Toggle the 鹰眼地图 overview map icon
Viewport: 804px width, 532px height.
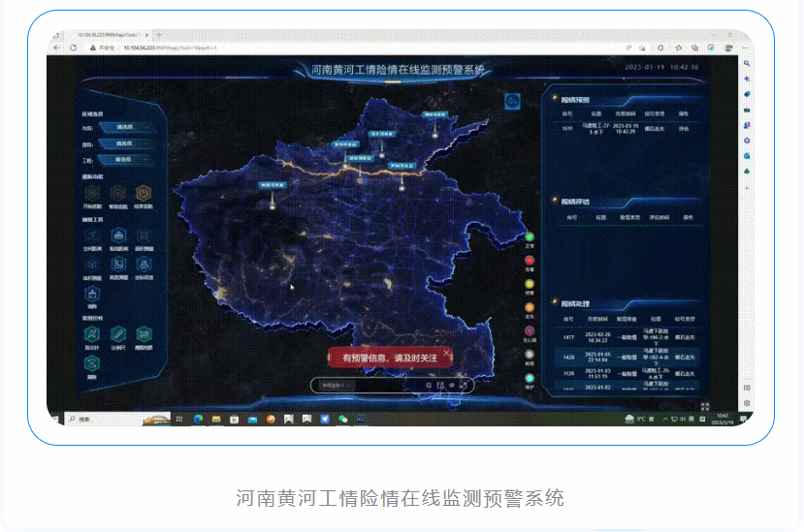pos(145,334)
